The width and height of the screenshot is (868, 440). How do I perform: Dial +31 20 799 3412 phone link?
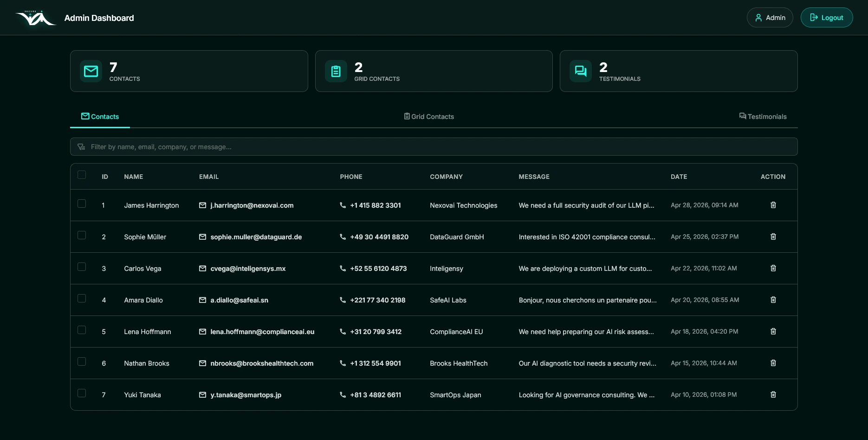376,332
